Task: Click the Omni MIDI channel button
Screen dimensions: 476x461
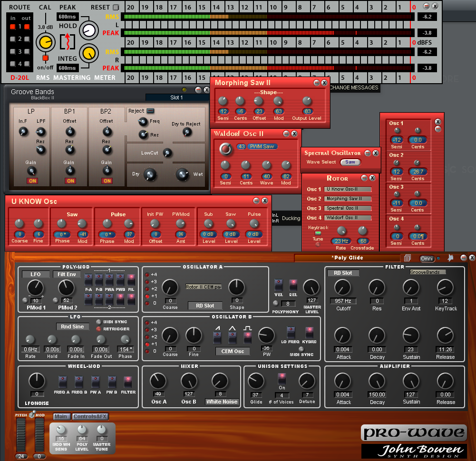Action: click(x=427, y=258)
